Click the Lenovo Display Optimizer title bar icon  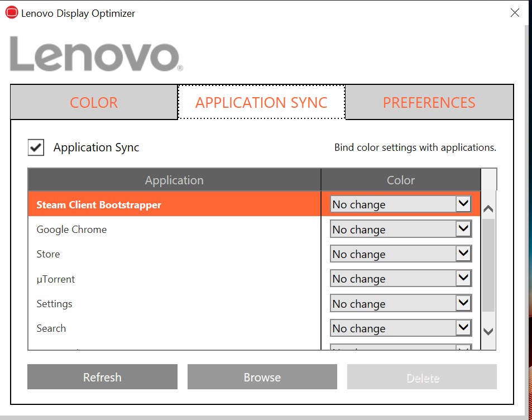tap(11, 13)
